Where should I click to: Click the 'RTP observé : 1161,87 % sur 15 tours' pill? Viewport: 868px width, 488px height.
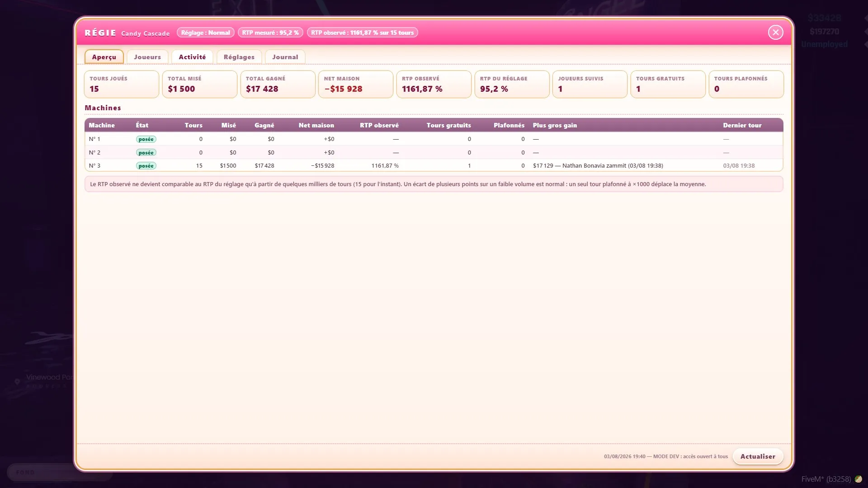pos(362,33)
